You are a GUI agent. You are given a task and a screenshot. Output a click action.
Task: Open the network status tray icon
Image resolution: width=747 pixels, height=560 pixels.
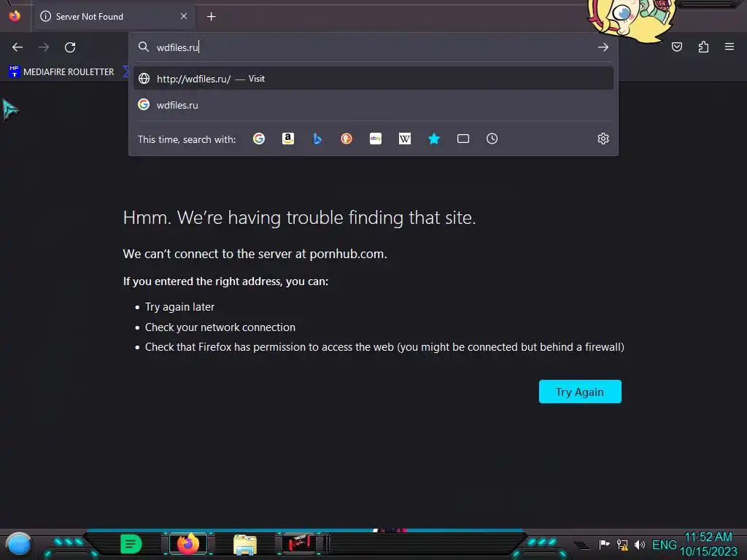pos(622,544)
